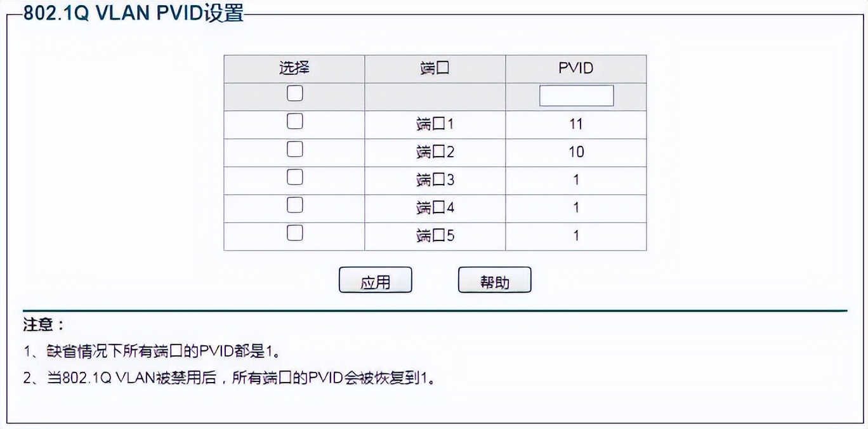
Task: Enable the checkbox for 端口2
Action: tap(294, 148)
